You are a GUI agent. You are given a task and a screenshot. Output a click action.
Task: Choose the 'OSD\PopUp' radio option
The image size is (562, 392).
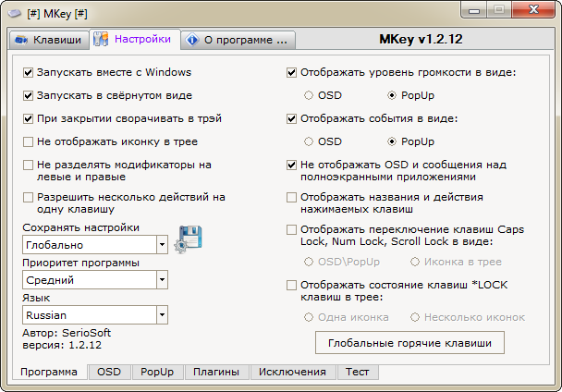309,262
